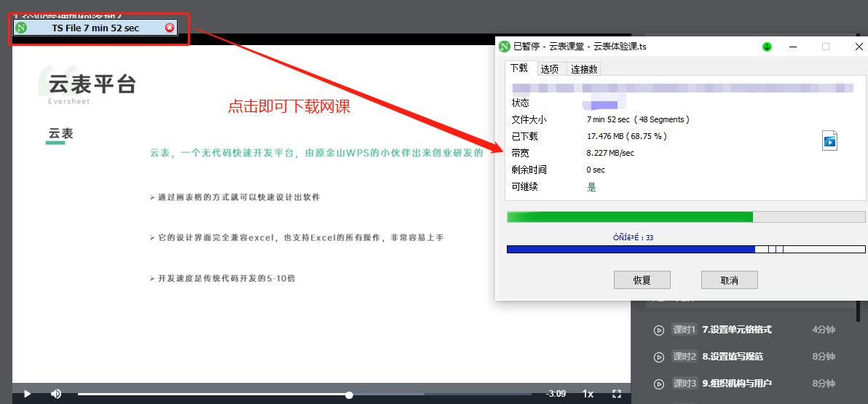Click play icon beside 7.设置单元格格式

tap(659, 330)
